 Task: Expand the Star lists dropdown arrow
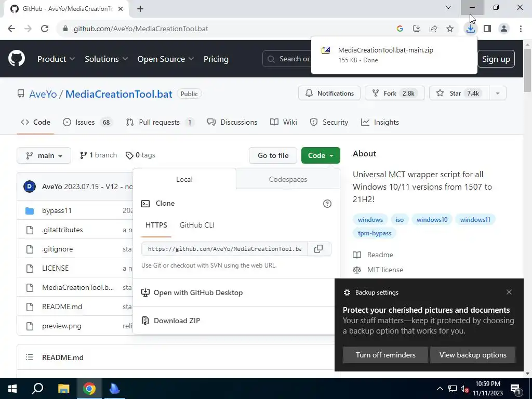pos(498,94)
